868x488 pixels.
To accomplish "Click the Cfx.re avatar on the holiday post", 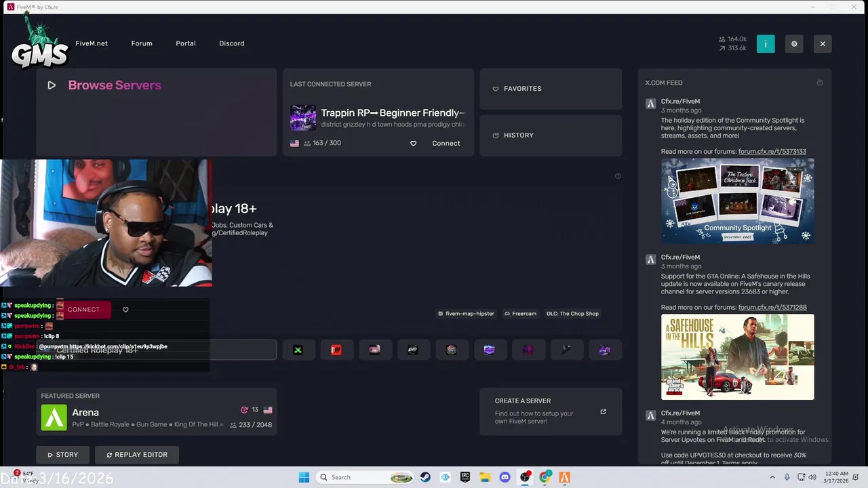I will (650, 104).
